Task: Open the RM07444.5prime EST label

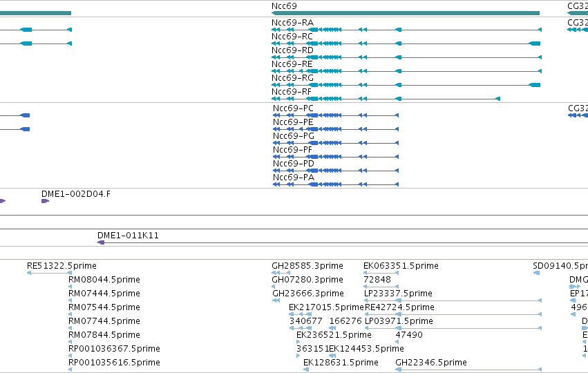Action: coord(104,294)
